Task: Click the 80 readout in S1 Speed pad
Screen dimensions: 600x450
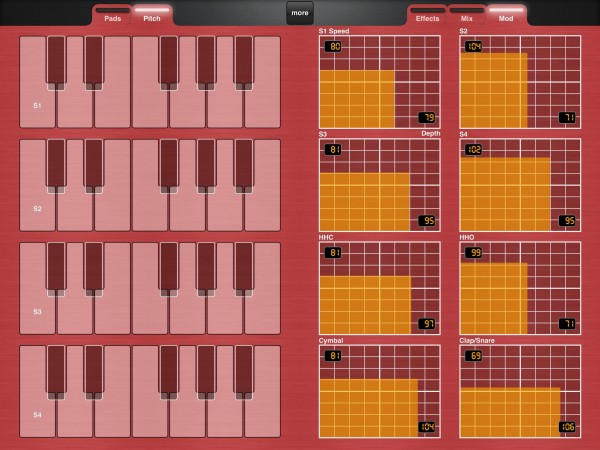Action: [333, 47]
